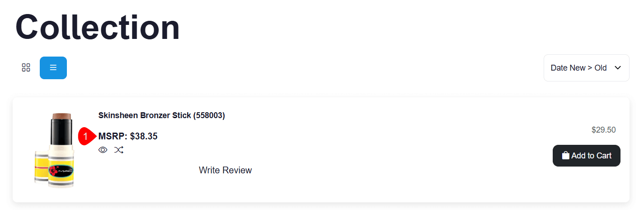The height and width of the screenshot is (210, 644).
Task: Click the compare arrows icon
Action: pyautogui.click(x=119, y=150)
